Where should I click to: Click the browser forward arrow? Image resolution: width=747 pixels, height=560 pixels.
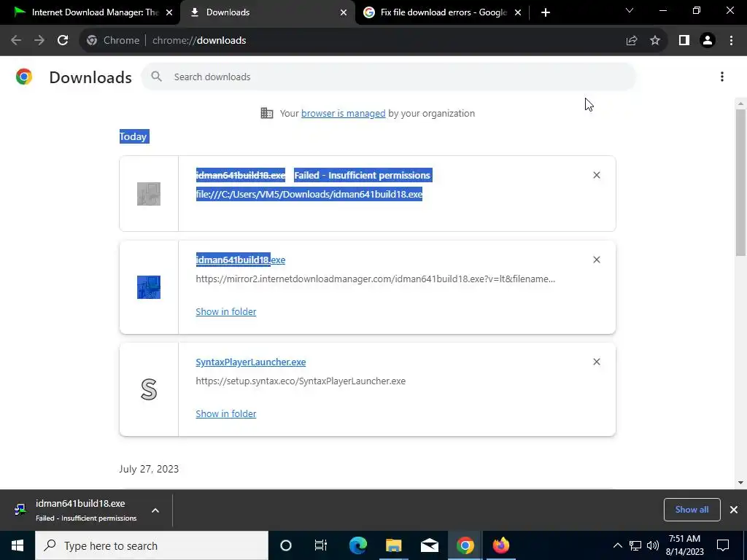(x=39, y=41)
